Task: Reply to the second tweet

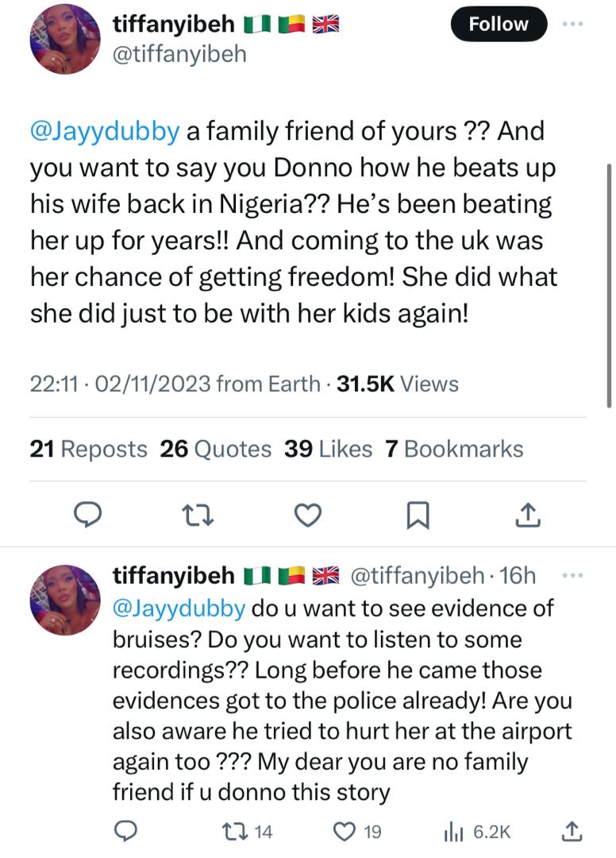Action: (x=125, y=831)
